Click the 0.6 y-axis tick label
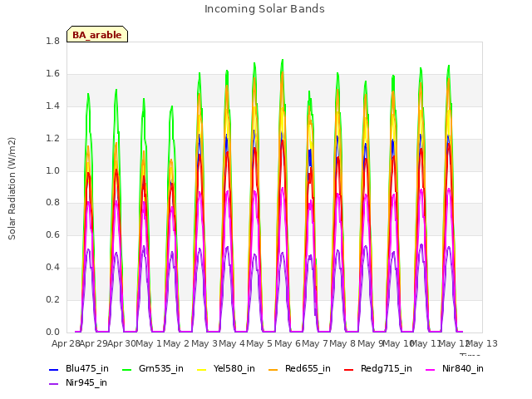The width and height of the screenshot is (532, 399). pyautogui.click(x=52, y=234)
